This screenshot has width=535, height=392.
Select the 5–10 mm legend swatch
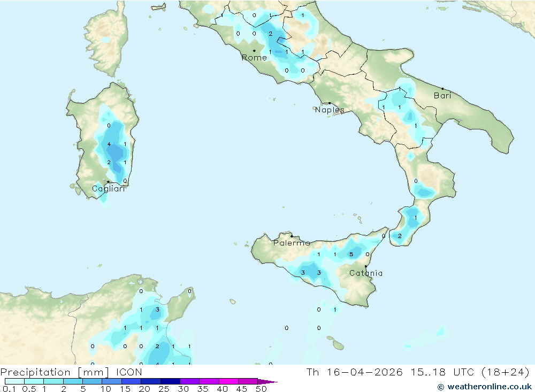coord(93,381)
